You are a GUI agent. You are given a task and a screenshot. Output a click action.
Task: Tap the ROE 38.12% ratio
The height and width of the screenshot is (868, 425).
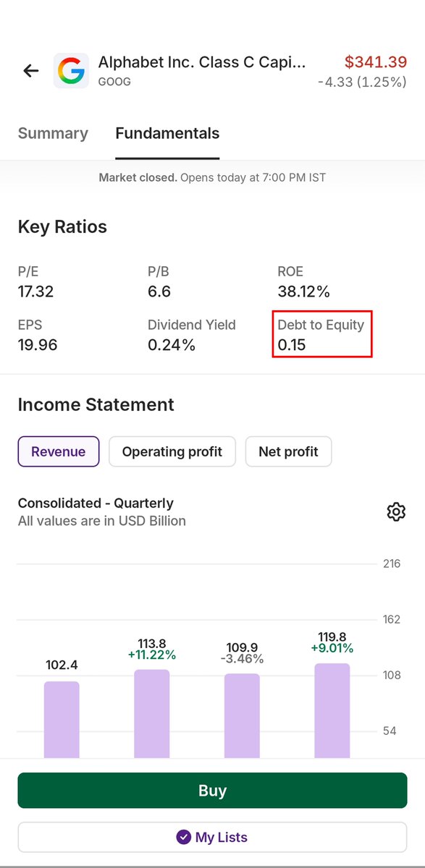303,282
